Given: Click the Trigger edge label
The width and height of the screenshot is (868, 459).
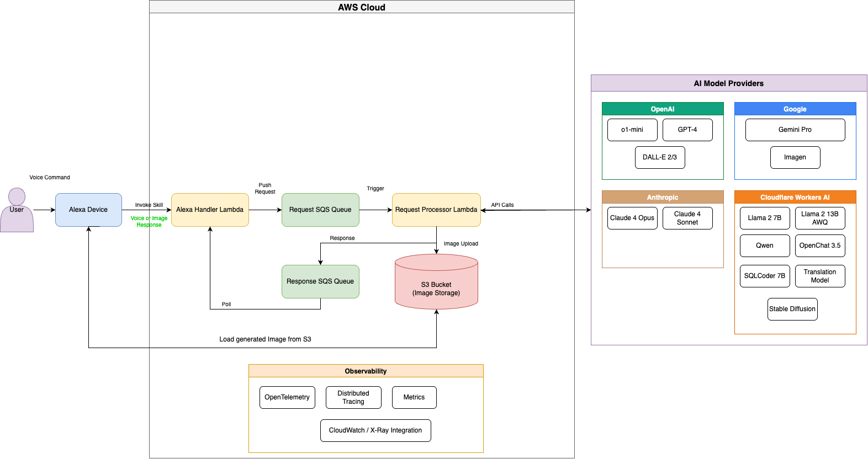Looking at the screenshot, I should pyautogui.click(x=375, y=189).
